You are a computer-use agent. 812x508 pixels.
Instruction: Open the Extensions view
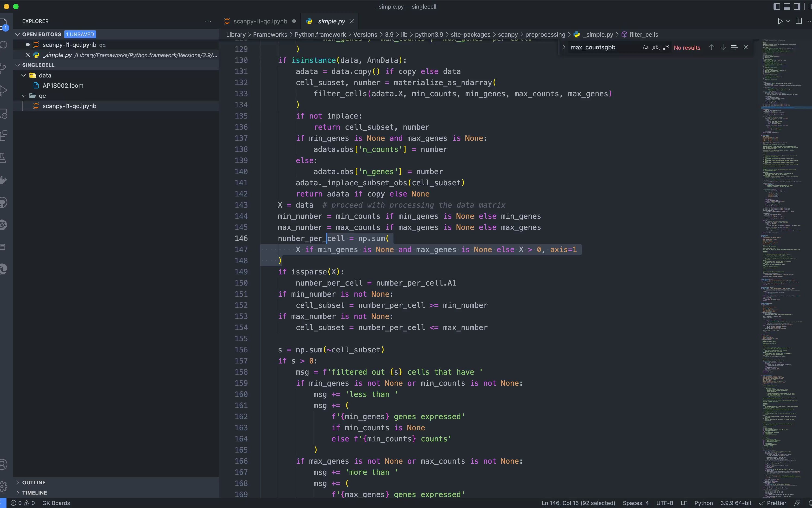click(3, 135)
